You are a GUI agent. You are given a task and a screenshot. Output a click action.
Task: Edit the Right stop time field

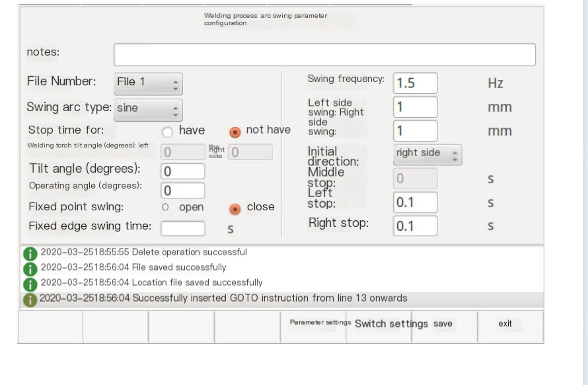click(415, 226)
